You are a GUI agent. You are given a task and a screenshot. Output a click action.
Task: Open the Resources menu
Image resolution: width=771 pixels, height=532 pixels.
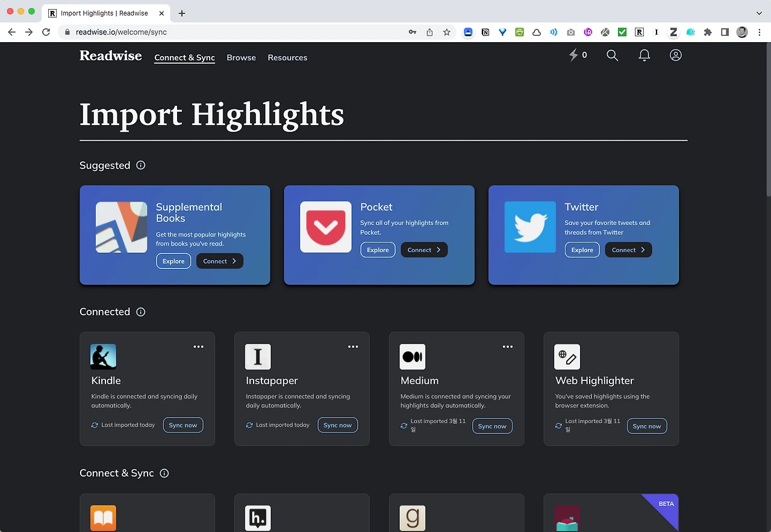pos(287,58)
